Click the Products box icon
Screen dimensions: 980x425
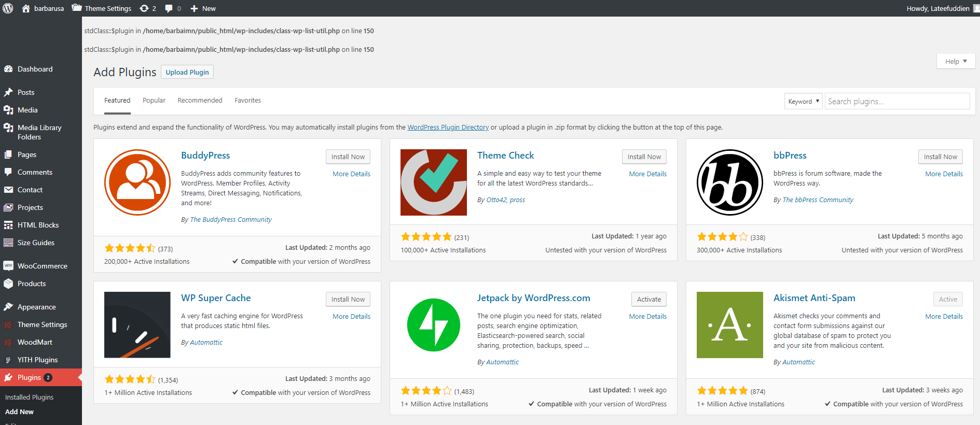pos(8,284)
